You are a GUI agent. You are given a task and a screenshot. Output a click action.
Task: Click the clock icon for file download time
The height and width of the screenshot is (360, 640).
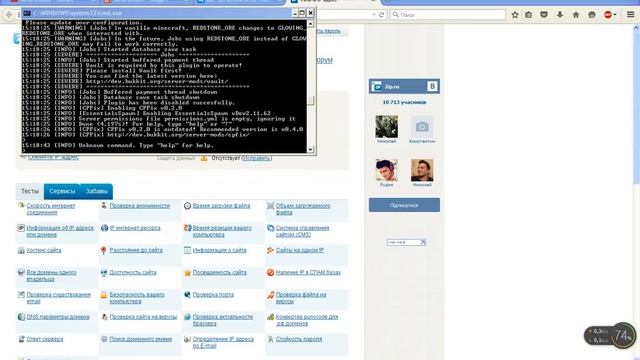pyautogui.click(x=187, y=206)
